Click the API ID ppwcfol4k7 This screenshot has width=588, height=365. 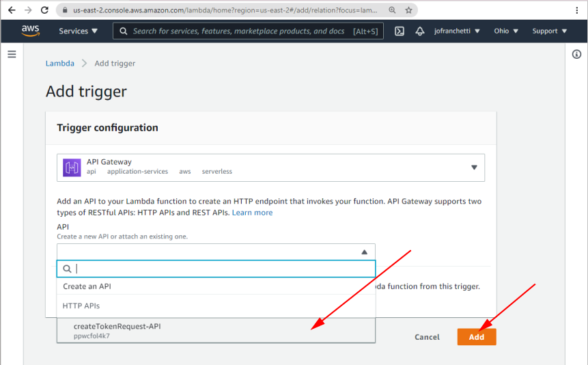point(92,336)
